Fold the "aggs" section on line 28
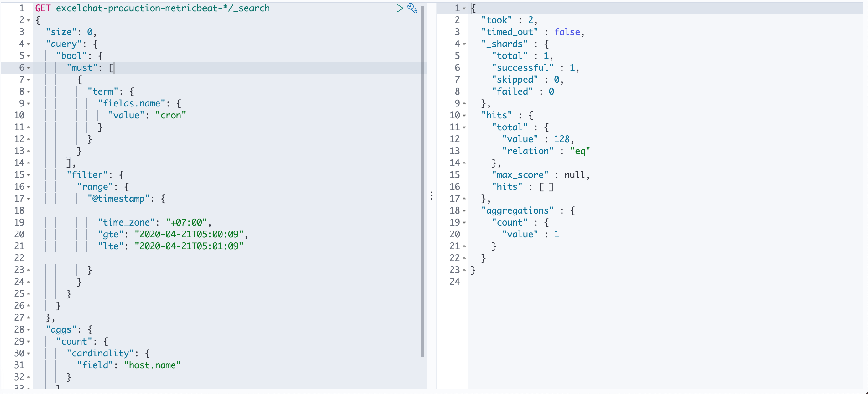Screen dimensions: 868x394 click(x=29, y=330)
